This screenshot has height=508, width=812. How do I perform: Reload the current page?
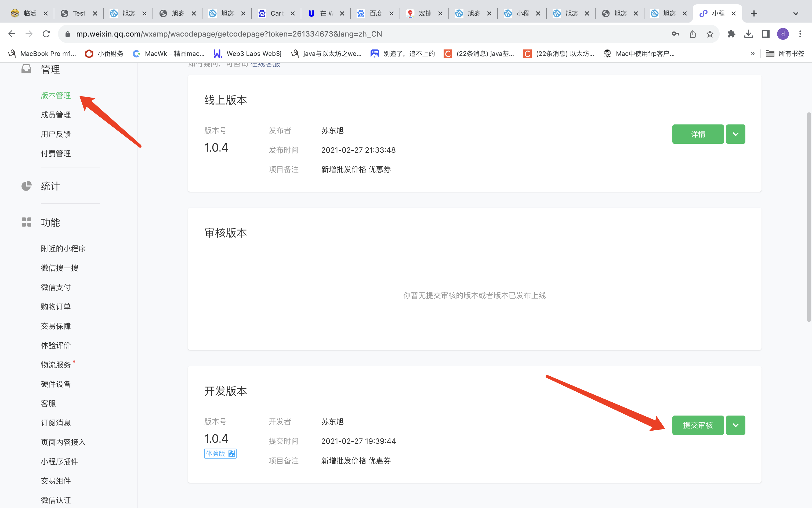click(46, 34)
